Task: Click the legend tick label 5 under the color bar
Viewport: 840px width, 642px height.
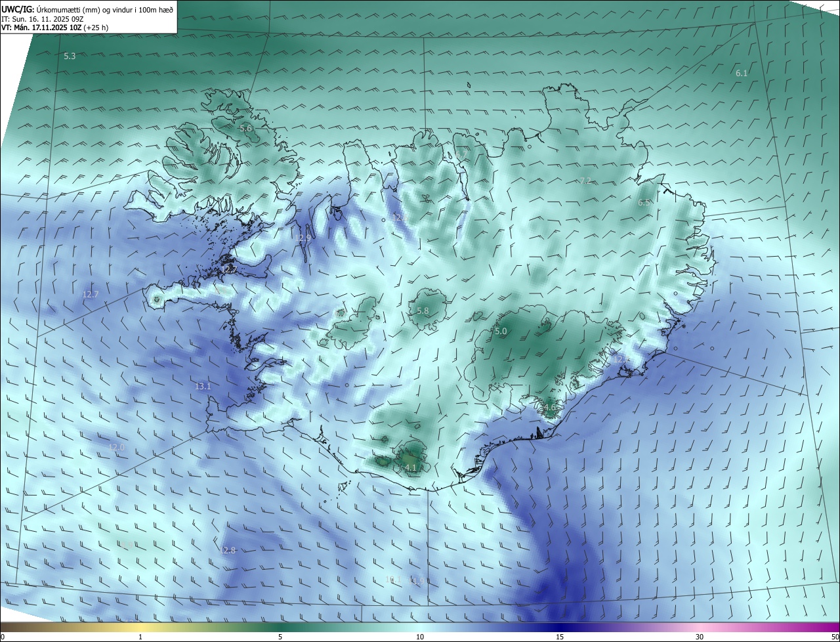Action: (x=280, y=637)
